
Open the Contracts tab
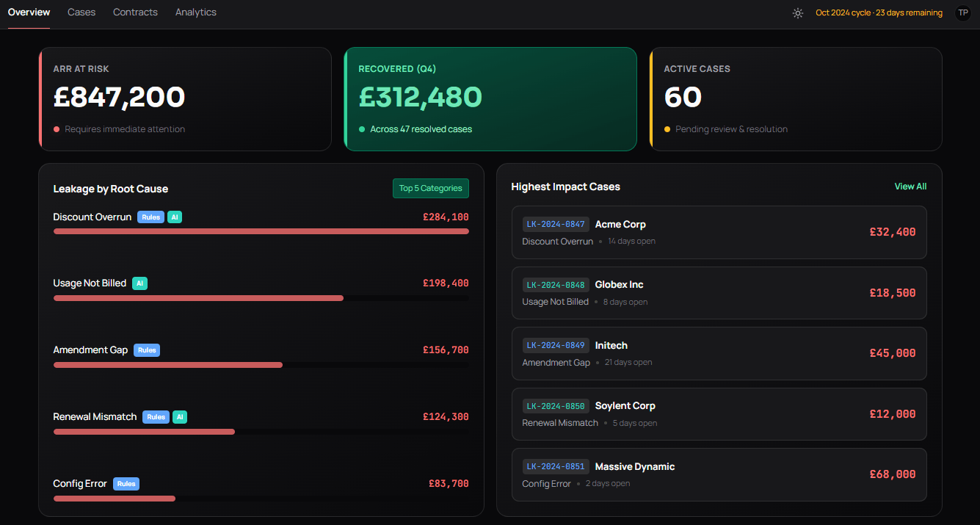pos(135,12)
